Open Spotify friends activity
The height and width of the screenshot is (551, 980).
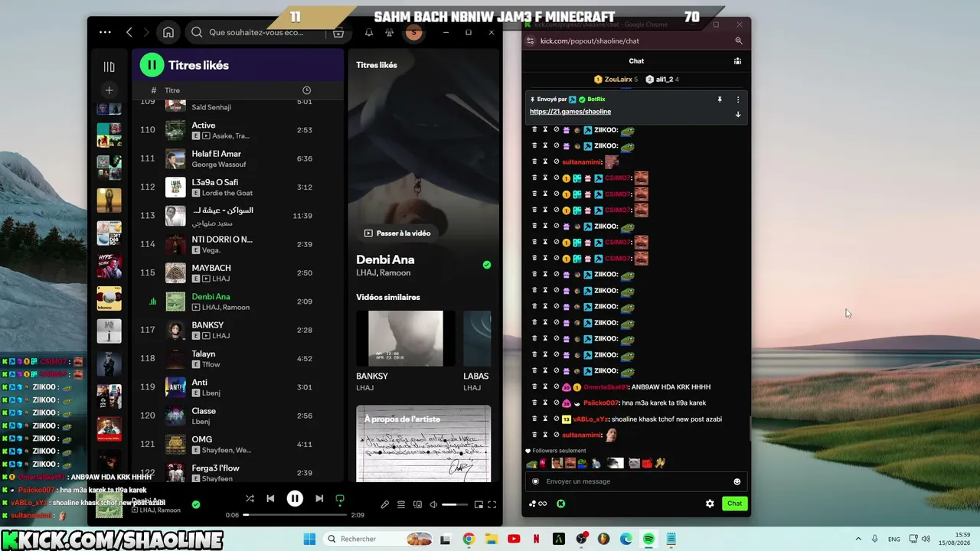[390, 32]
